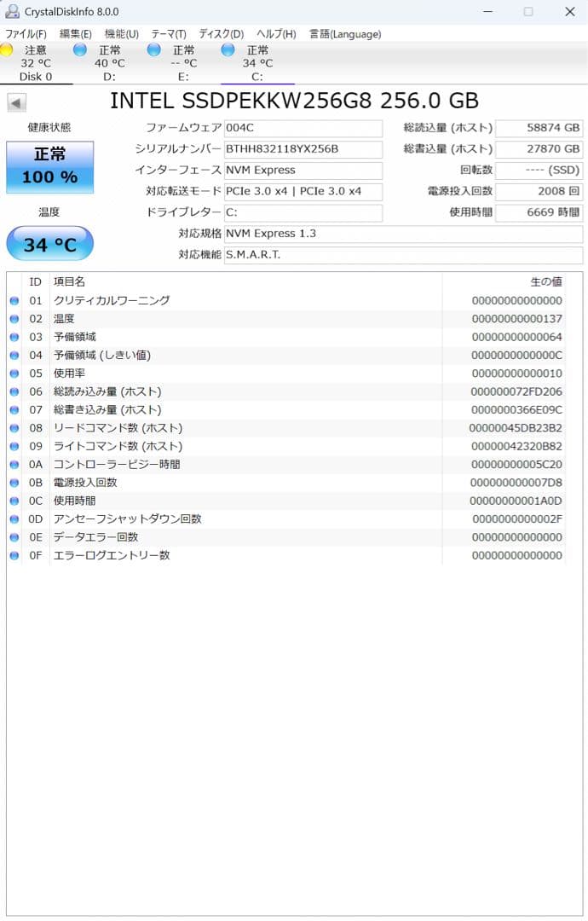Click status dot of 総読み込み量 (ホスト) row
Screen dimensions: 588x921
click(x=14, y=391)
